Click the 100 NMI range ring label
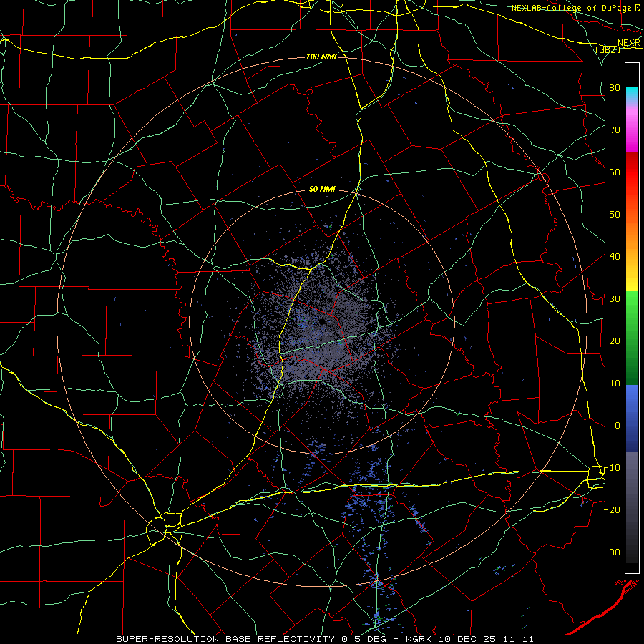The width and height of the screenshot is (644, 644). tap(321, 57)
